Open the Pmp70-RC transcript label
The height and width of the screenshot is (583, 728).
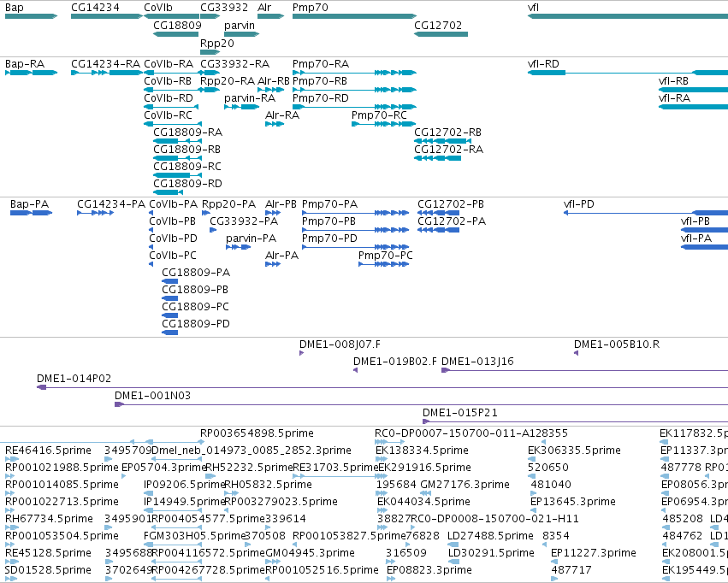tap(379, 115)
